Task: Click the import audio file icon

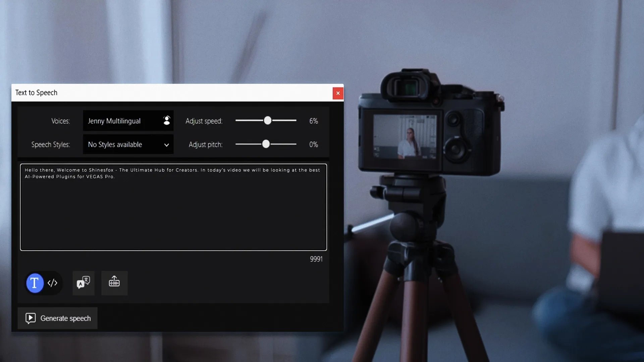Action: [x=114, y=282]
